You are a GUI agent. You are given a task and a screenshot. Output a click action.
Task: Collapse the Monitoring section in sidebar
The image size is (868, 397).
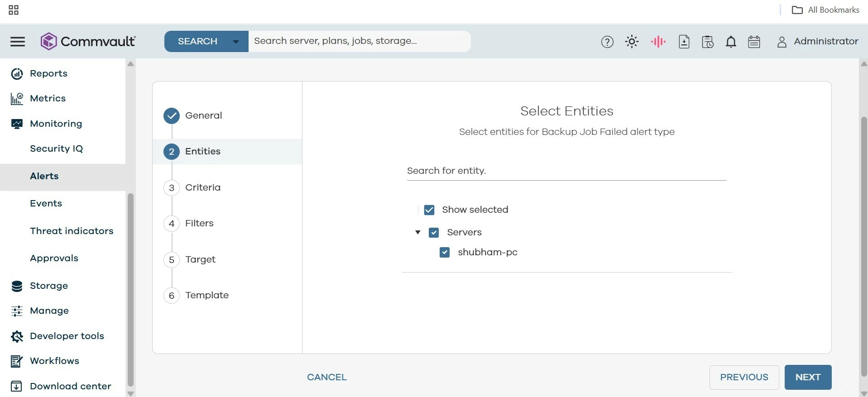tap(56, 124)
